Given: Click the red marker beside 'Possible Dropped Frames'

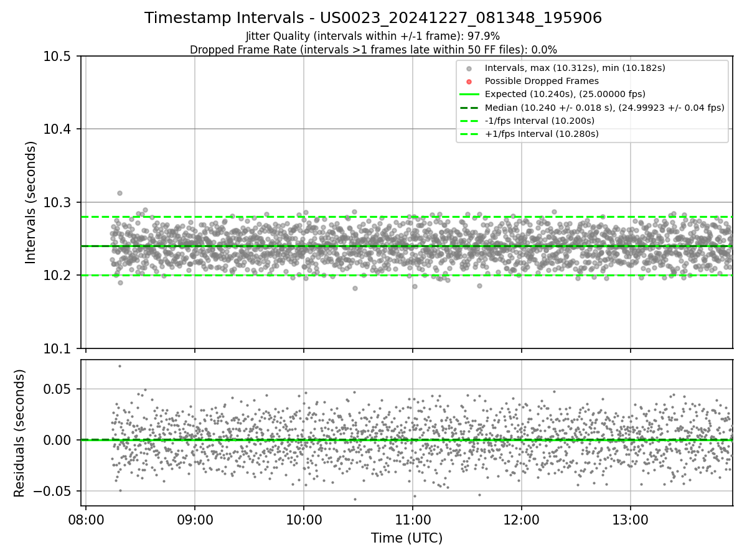Looking at the screenshot, I should (469, 82).
